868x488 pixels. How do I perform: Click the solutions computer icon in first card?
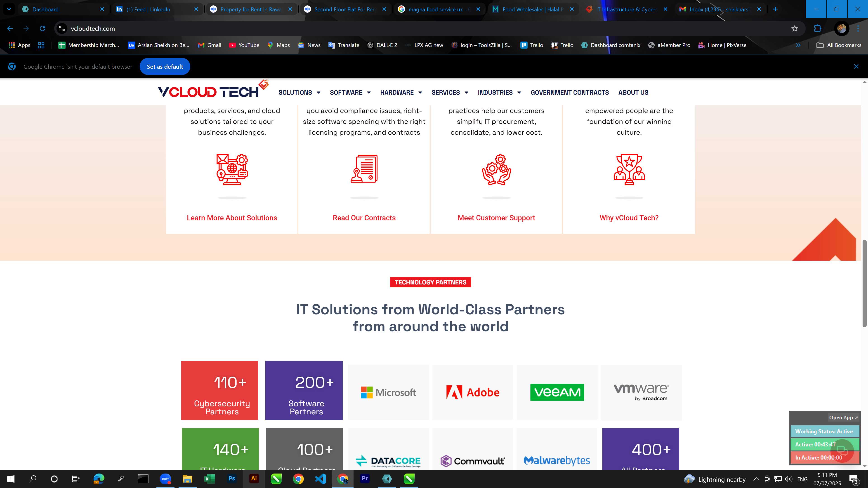pyautogui.click(x=232, y=169)
